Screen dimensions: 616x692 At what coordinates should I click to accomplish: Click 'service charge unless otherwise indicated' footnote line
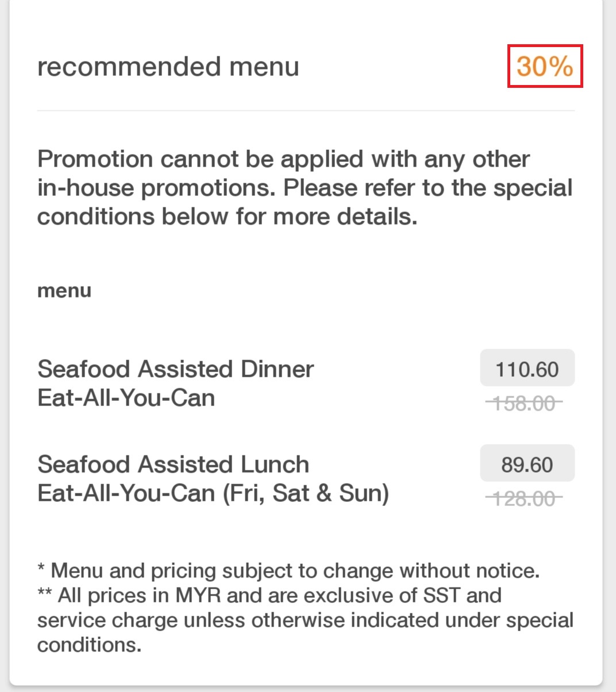click(305, 620)
